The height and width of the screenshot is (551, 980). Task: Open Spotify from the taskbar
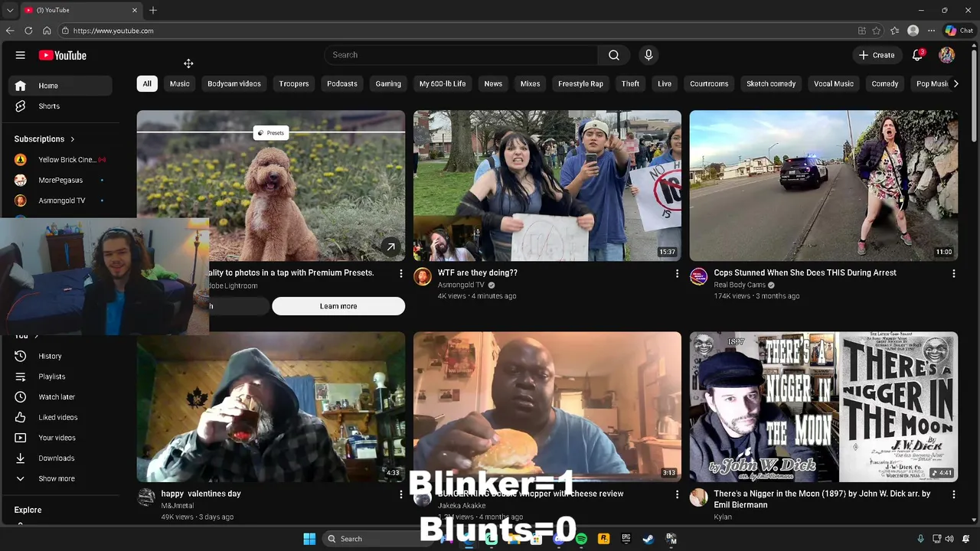(581, 539)
